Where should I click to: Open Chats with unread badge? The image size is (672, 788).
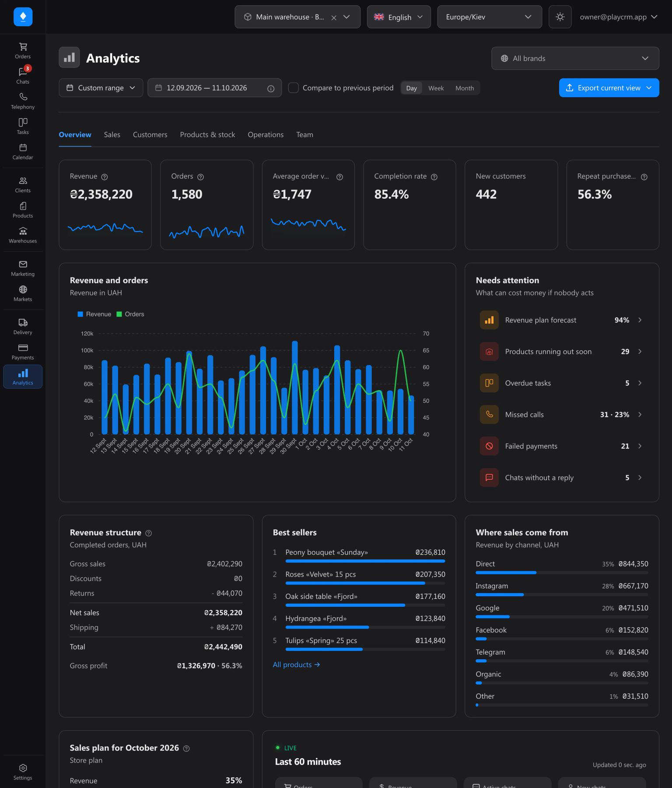pyautogui.click(x=23, y=76)
